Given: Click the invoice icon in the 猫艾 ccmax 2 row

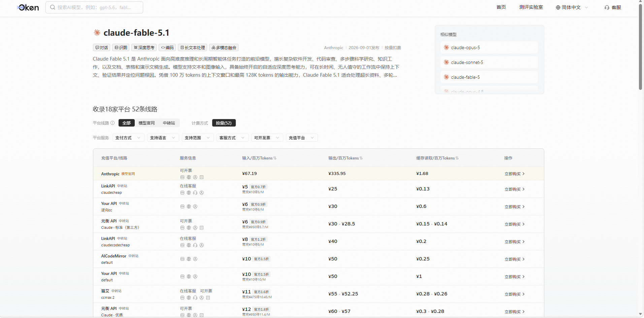Looking at the screenshot, I should [x=208, y=297].
